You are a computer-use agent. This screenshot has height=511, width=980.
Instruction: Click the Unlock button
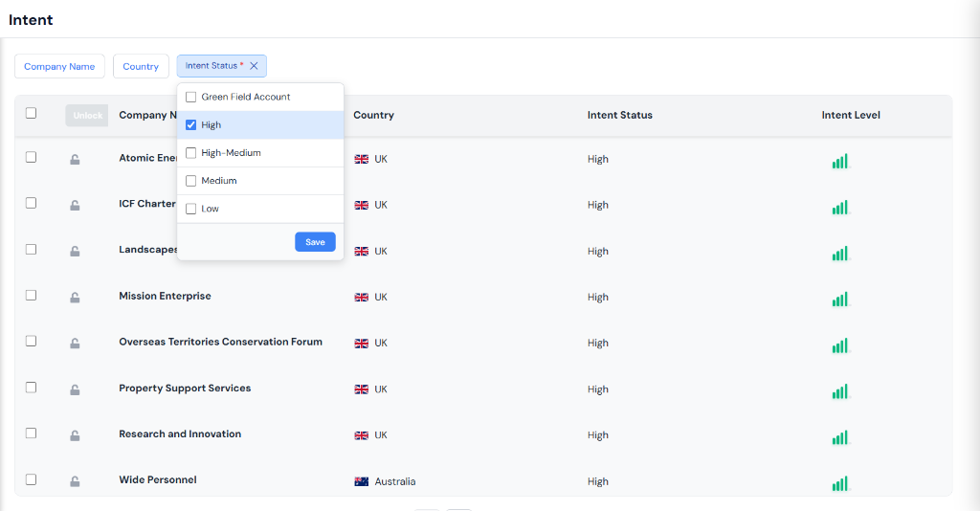pyautogui.click(x=87, y=116)
